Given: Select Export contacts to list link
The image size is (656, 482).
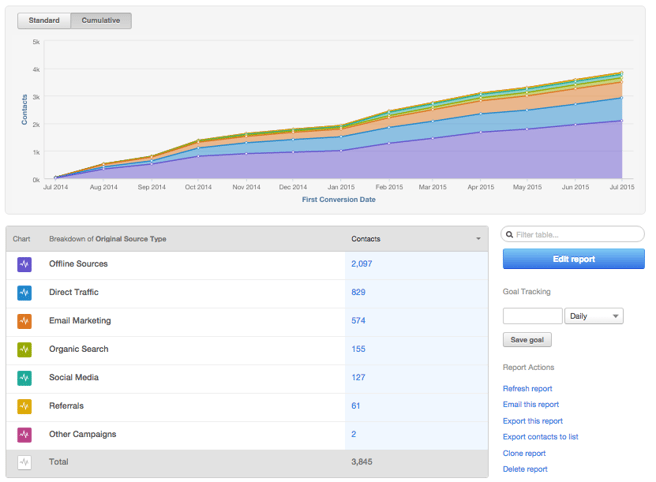Looking at the screenshot, I should (540, 437).
